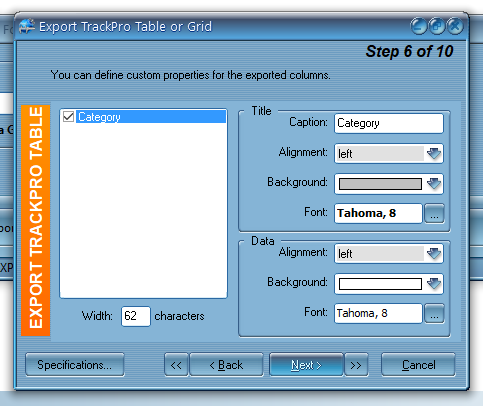Screen dimensions: 483x406
Task: Return to previous step with Back button
Action: pos(226,365)
